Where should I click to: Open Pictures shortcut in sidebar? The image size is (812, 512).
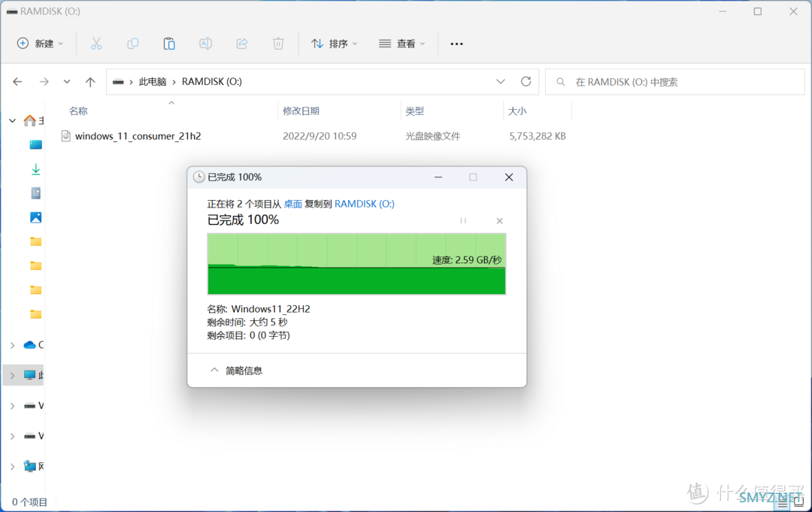coord(36,217)
